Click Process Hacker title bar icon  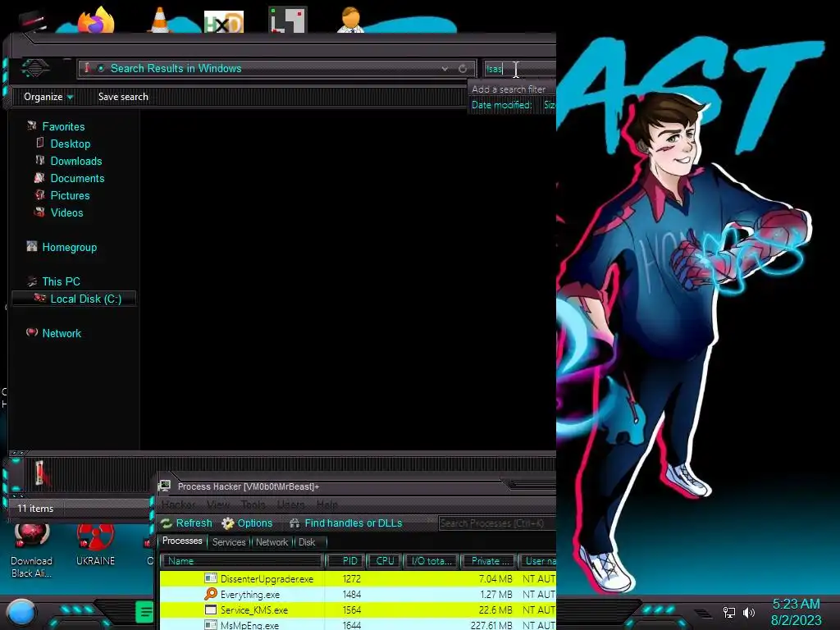pos(164,486)
